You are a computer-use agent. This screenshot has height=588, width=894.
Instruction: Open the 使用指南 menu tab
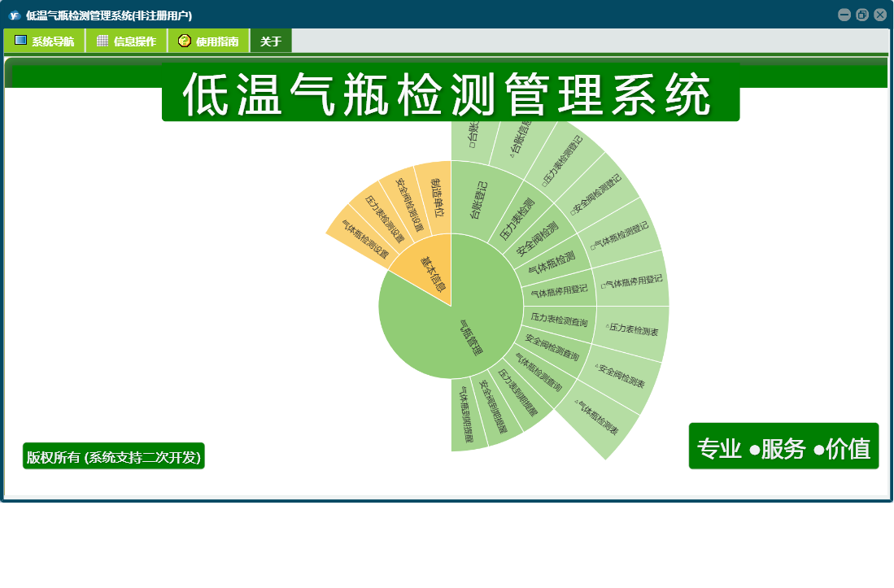click(x=209, y=41)
